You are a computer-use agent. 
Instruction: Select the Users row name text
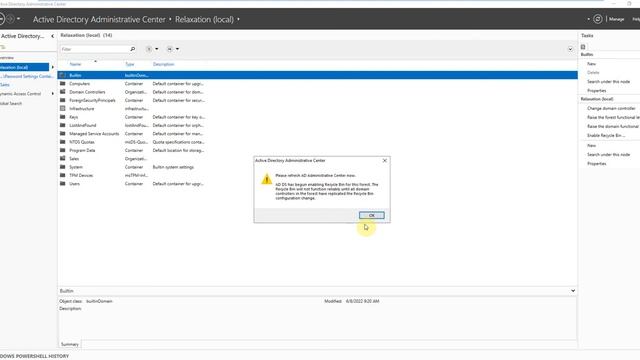tap(74, 184)
